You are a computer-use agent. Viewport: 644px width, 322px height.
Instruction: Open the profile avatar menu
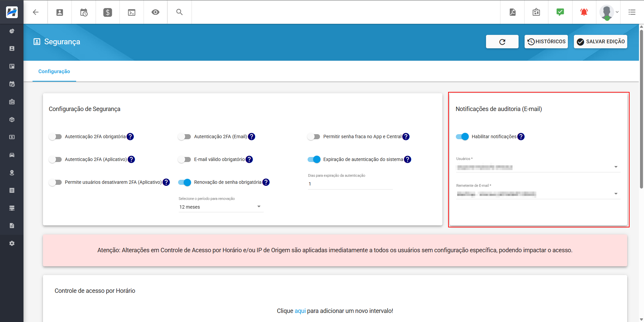click(x=607, y=12)
